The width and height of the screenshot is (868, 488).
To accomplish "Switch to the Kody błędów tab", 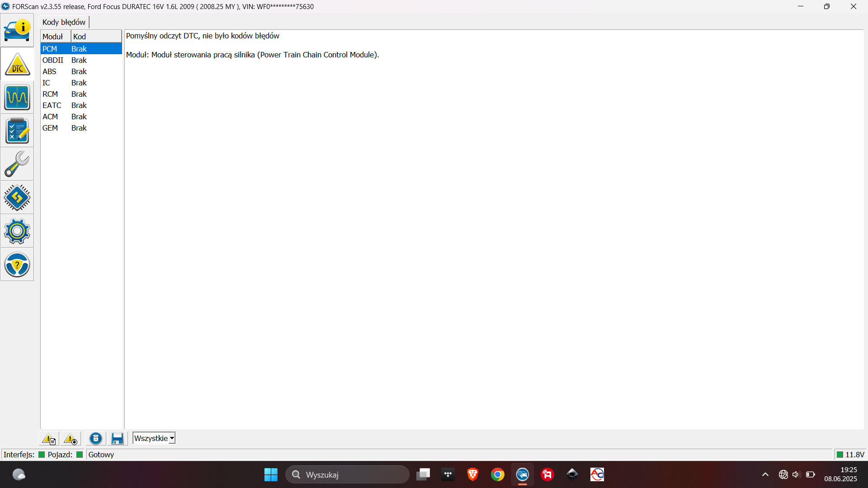I will pyautogui.click(x=64, y=22).
